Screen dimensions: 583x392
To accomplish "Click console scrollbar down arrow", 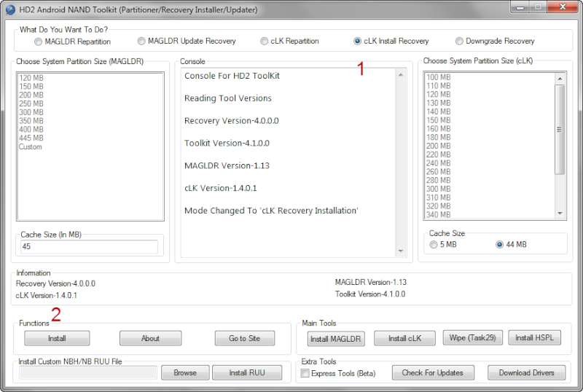I will (x=401, y=251).
